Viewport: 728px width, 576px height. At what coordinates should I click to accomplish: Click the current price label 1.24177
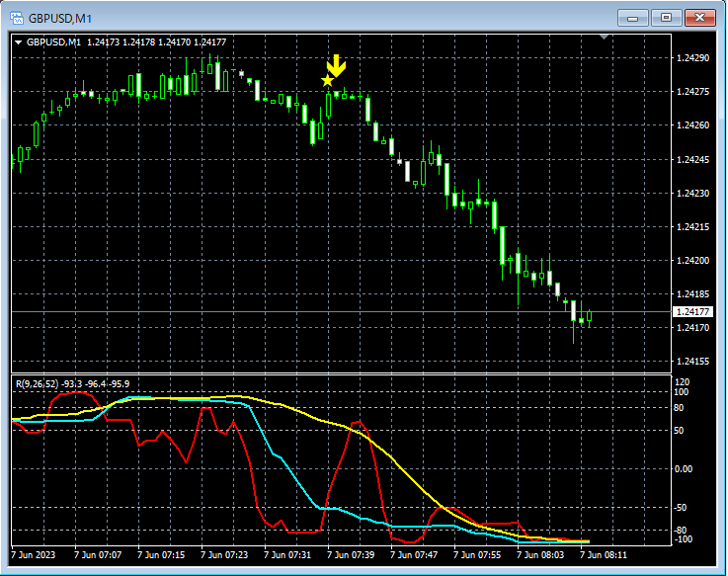(692, 311)
